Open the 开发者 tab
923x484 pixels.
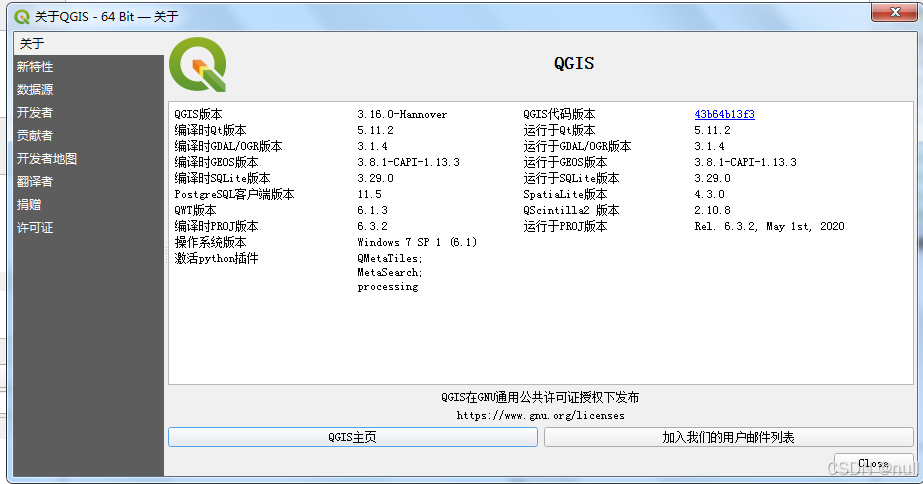tap(88, 112)
